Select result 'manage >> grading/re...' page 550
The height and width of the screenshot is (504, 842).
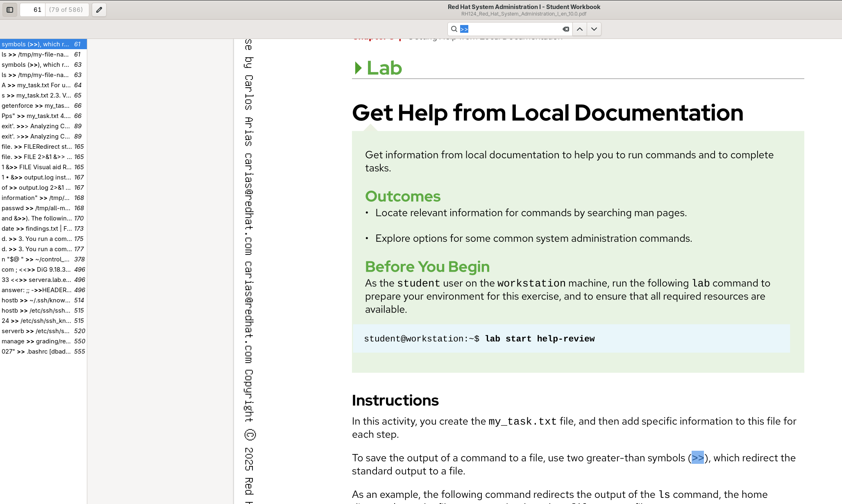pyautogui.click(x=43, y=341)
